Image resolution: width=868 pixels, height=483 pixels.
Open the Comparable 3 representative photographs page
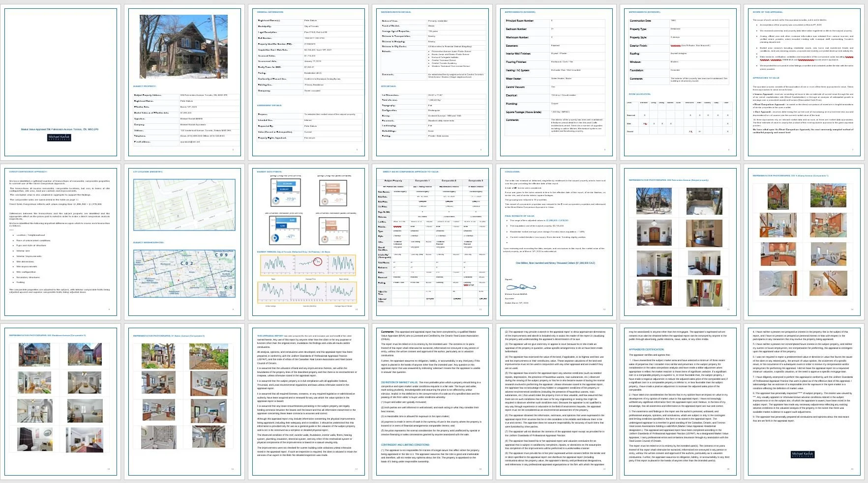(184, 401)
